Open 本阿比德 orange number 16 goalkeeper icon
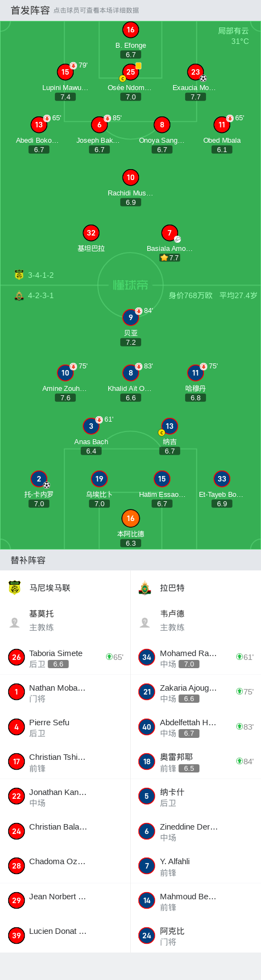 [x=130, y=518]
